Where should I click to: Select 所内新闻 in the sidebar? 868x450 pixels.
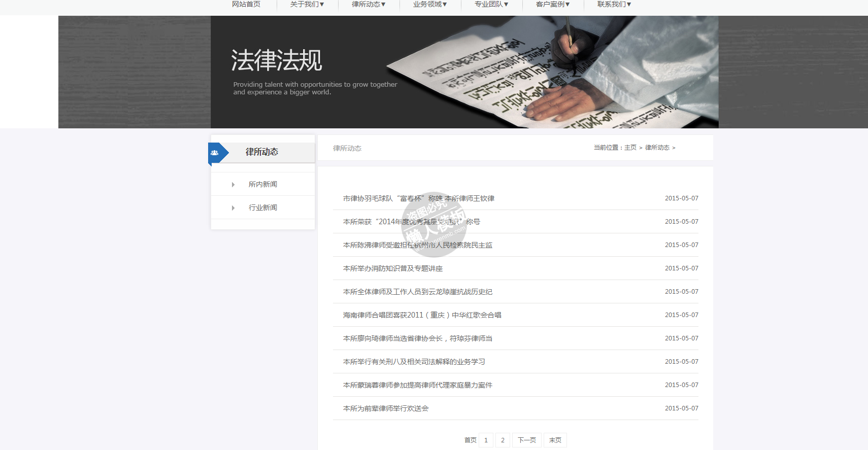point(263,185)
